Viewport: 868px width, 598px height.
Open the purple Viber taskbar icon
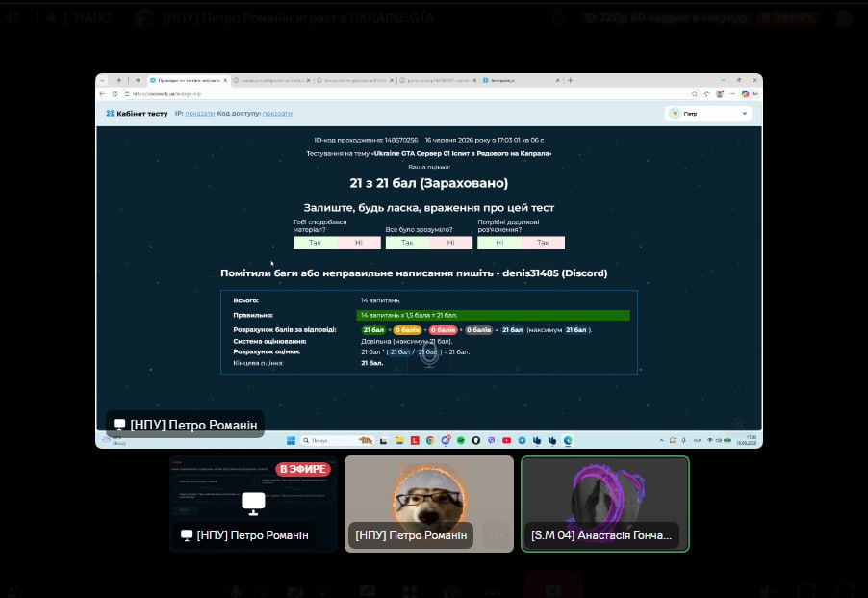pyautogui.click(x=491, y=441)
